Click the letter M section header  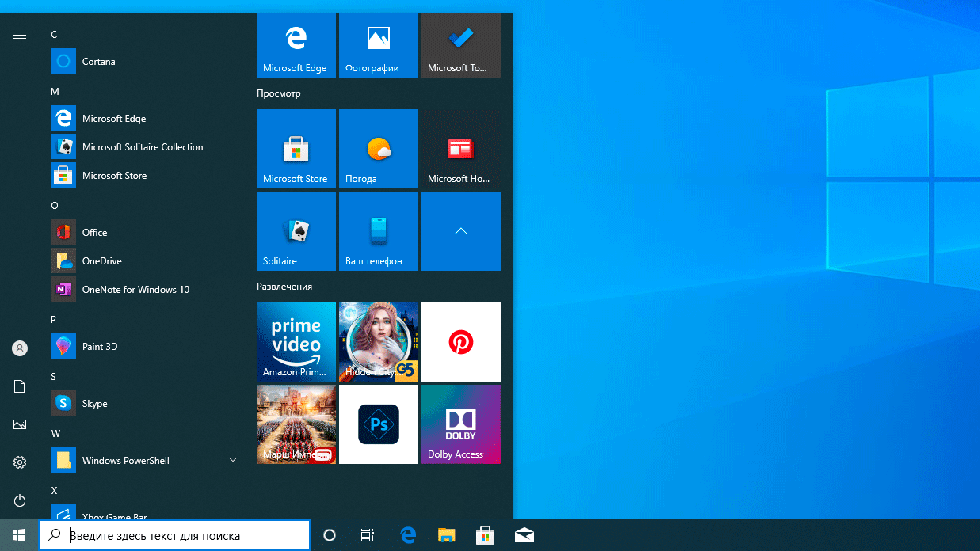point(55,92)
